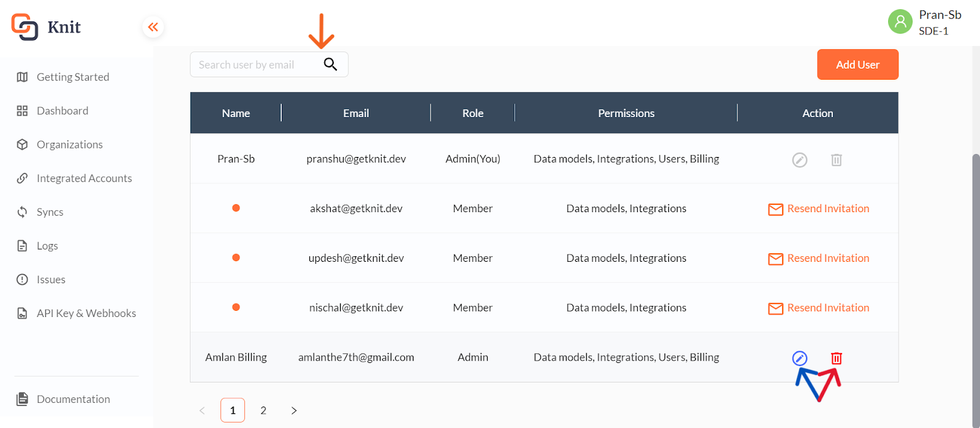
Task: Click the previous page arrow
Action: [202, 411]
